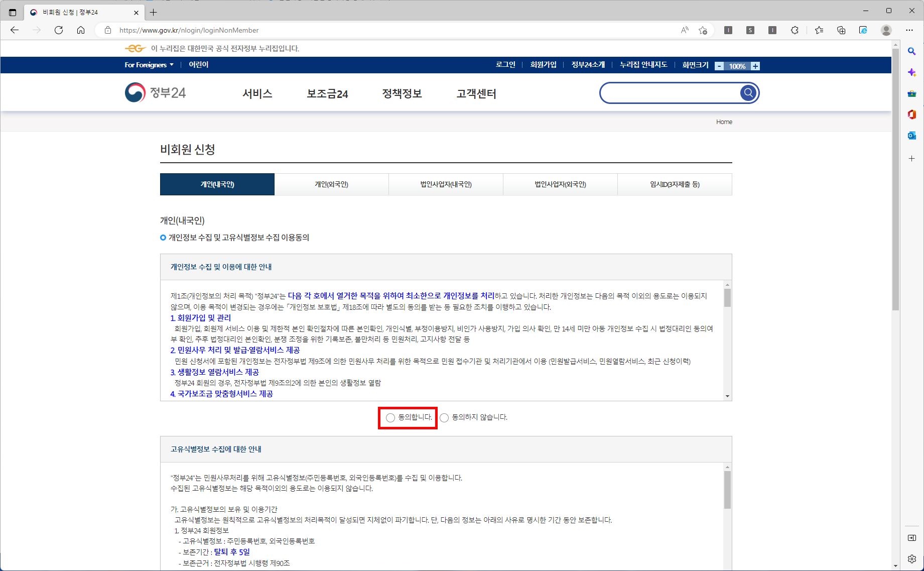Switch to 개인(내국인) tab
Viewport: 924px width, 571px height.
(x=217, y=184)
